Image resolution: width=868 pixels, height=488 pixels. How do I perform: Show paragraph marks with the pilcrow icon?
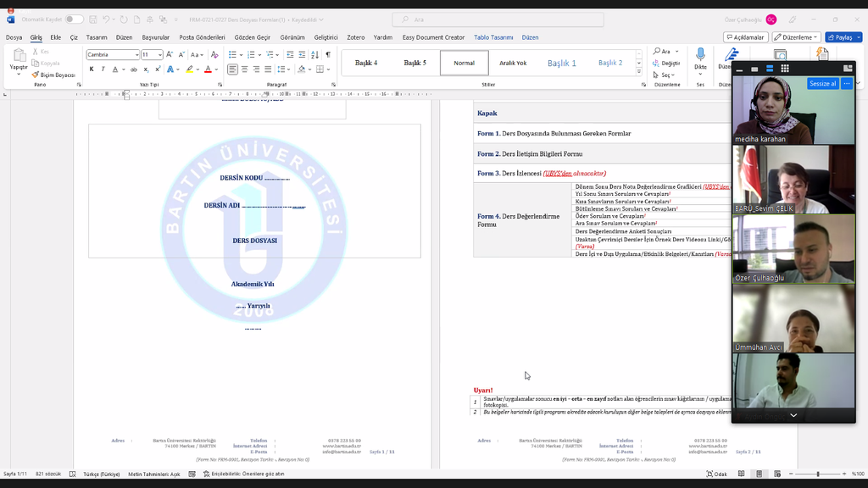[328, 55]
